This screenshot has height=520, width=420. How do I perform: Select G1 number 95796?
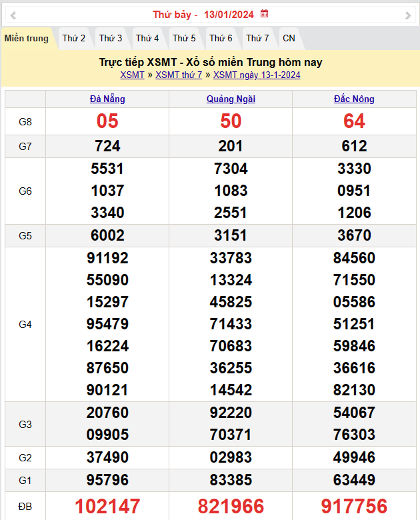(107, 480)
